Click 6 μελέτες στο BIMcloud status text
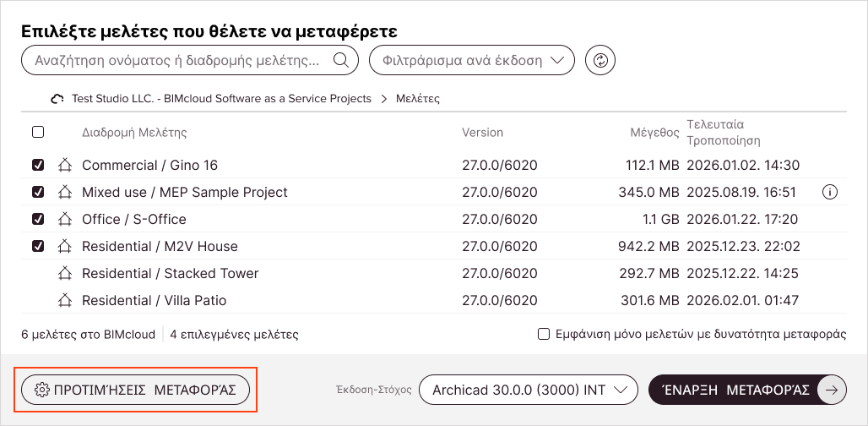868x426 pixels. click(x=88, y=335)
